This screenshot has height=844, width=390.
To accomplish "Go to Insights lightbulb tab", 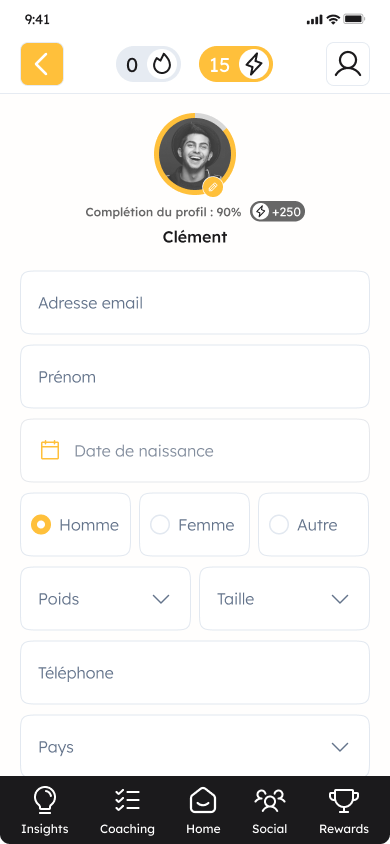I will pyautogui.click(x=45, y=810).
